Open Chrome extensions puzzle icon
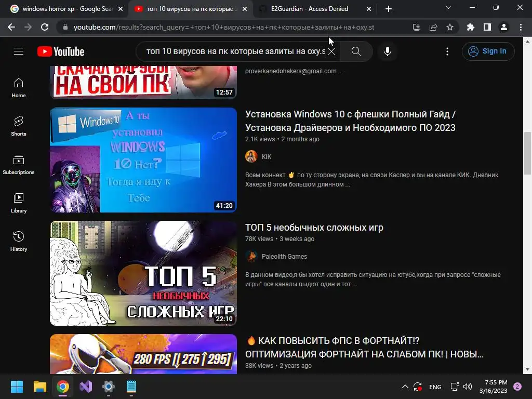This screenshot has width=532, height=399. 471,27
